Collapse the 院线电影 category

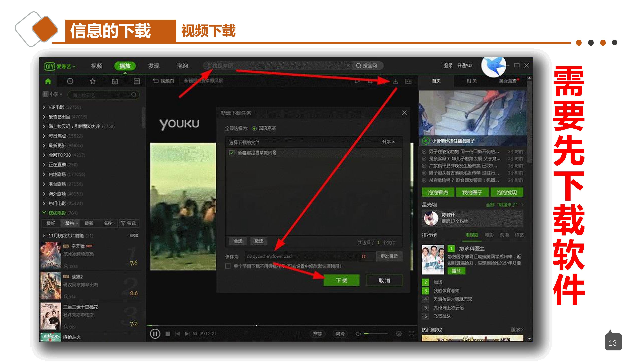point(44,213)
